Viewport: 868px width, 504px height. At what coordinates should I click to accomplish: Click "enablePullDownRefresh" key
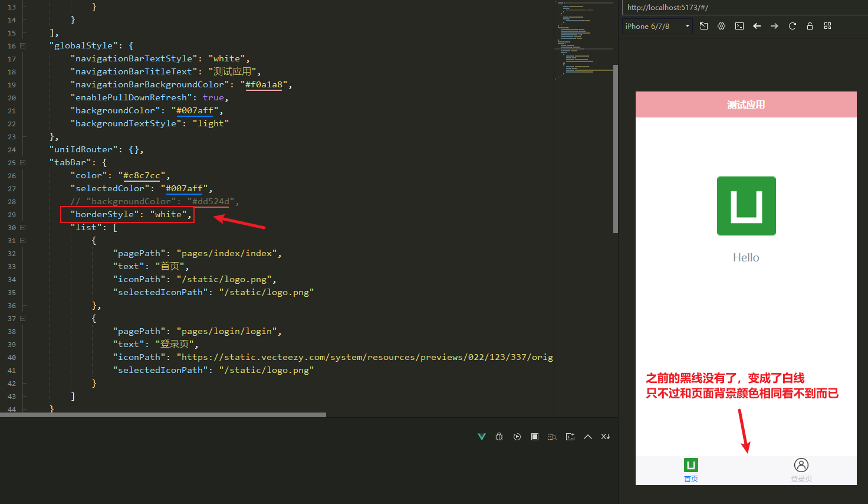tap(131, 97)
